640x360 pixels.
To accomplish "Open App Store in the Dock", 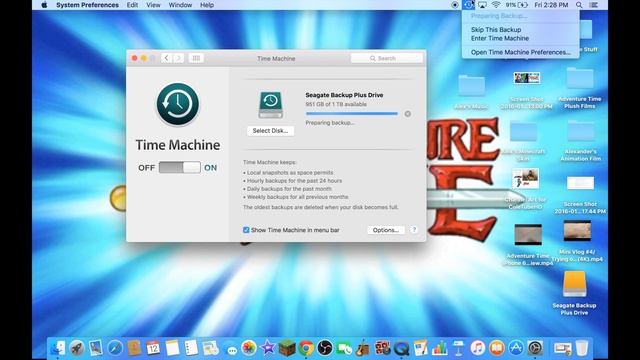I will 516,348.
